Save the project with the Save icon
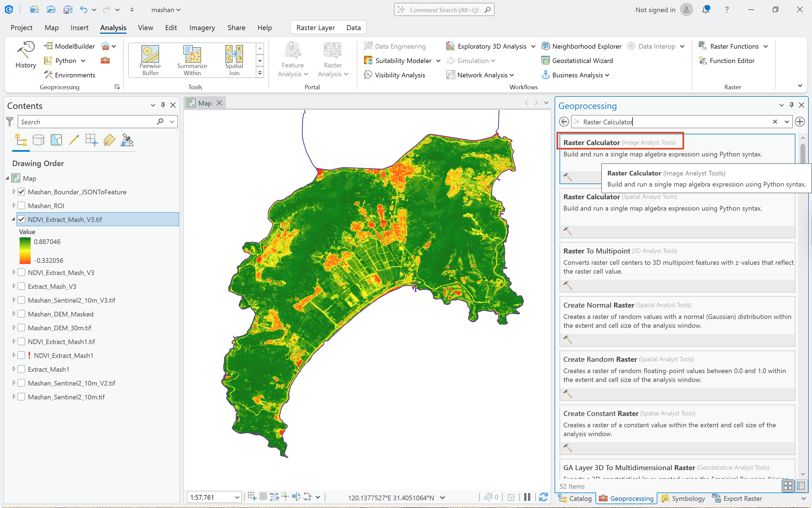The height and width of the screenshot is (508, 812). point(68,9)
